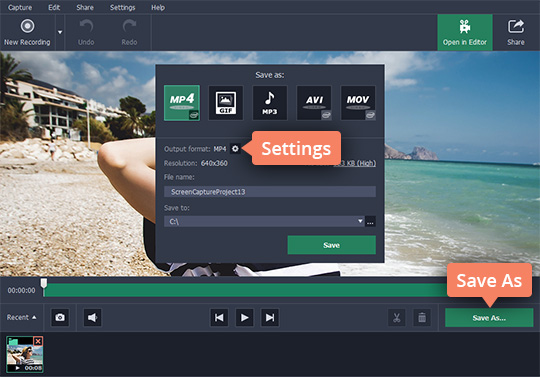The image size is (540, 377).
Task: Choose the GIF save format
Action: 226,103
